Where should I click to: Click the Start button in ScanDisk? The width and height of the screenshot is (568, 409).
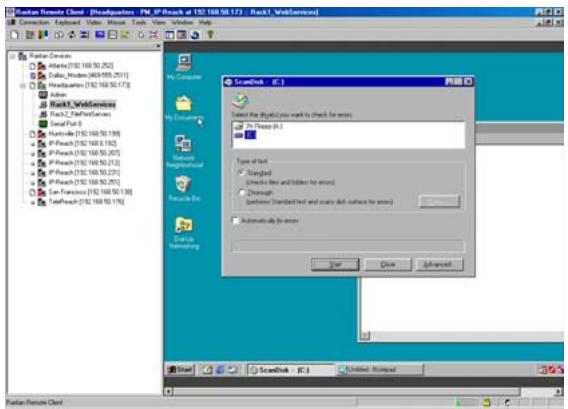(335, 264)
